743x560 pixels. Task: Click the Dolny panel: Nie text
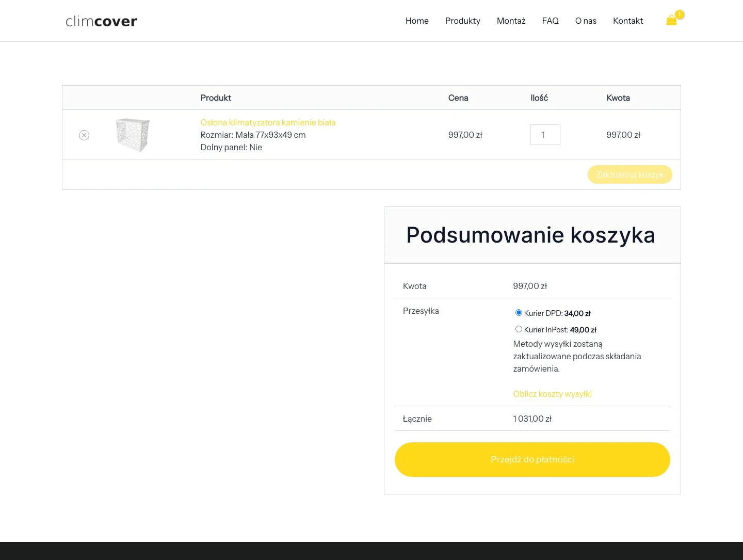pyautogui.click(x=231, y=147)
